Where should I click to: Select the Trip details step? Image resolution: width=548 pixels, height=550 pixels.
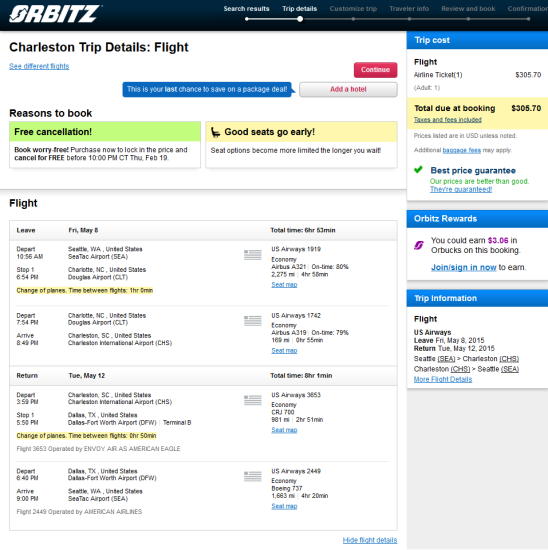[x=300, y=9]
